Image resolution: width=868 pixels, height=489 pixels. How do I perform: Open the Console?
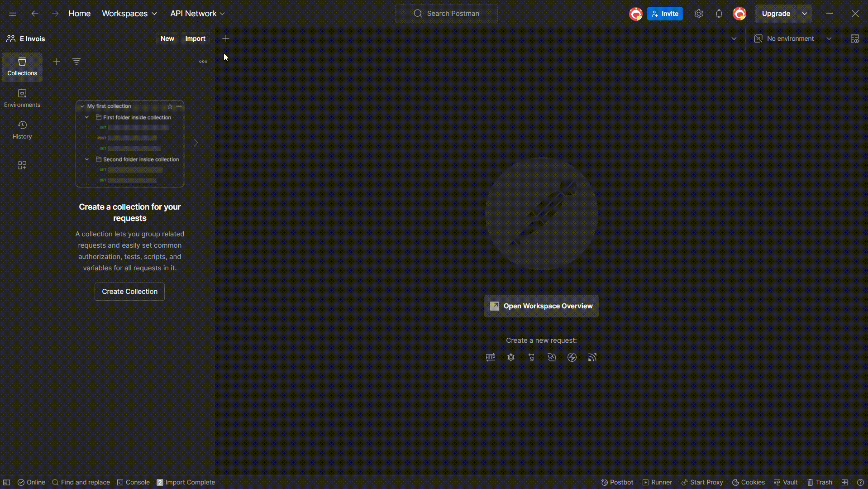[133, 482]
